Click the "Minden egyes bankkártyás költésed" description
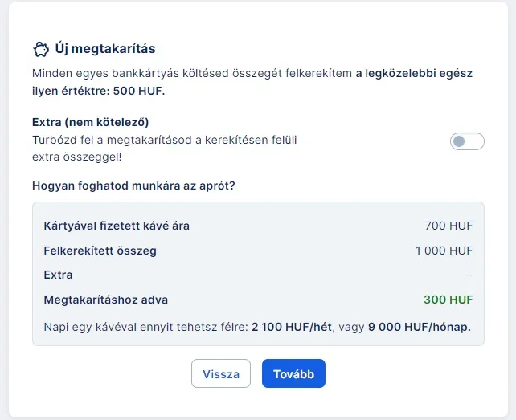This screenshot has width=516, height=420. (191, 73)
